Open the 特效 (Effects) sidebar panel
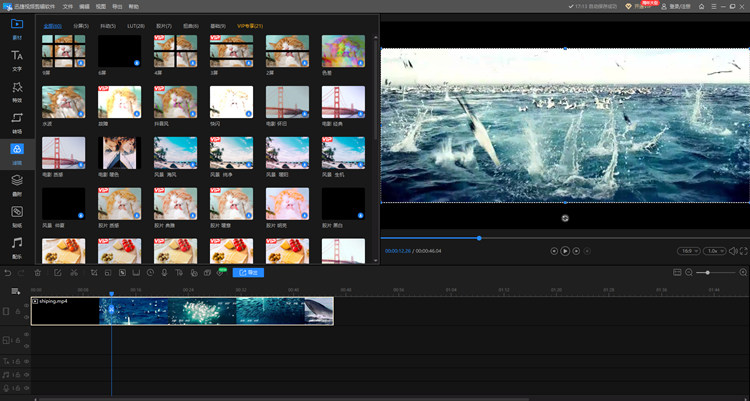 tap(16, 91)
